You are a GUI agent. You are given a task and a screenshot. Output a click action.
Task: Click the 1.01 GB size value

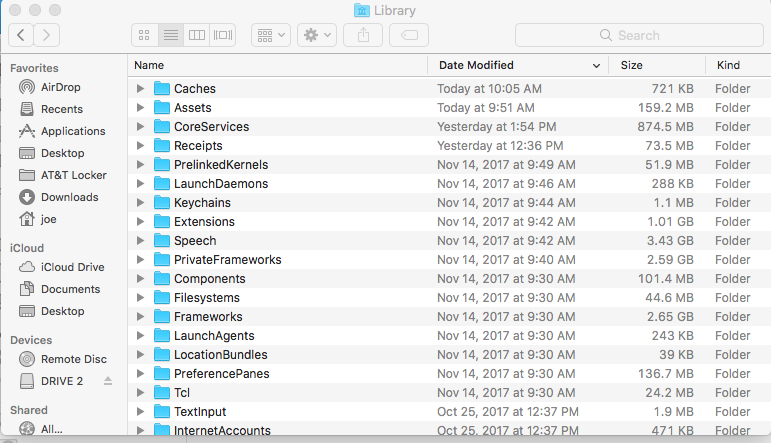670,222
